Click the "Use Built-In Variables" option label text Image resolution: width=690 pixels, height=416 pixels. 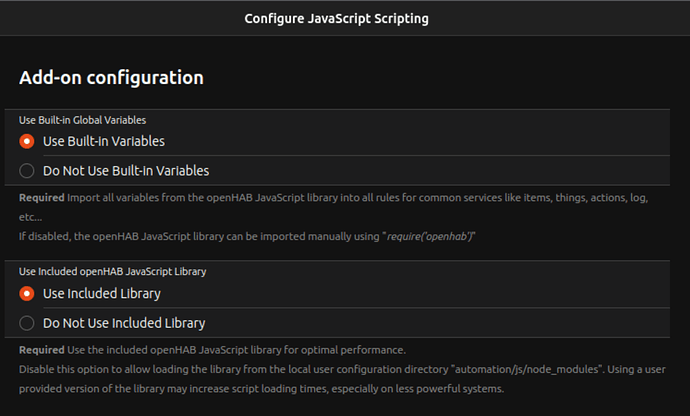pyautogui.click(x=104, y=141)
